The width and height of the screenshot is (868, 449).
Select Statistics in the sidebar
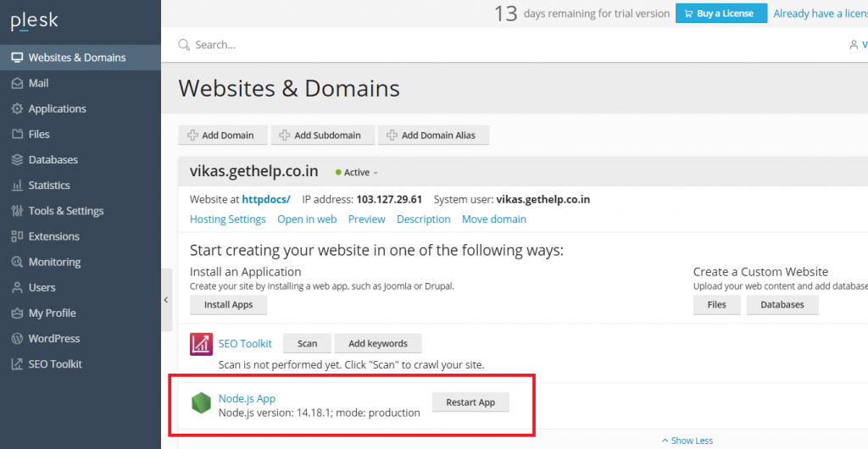[x=49, y=186]
